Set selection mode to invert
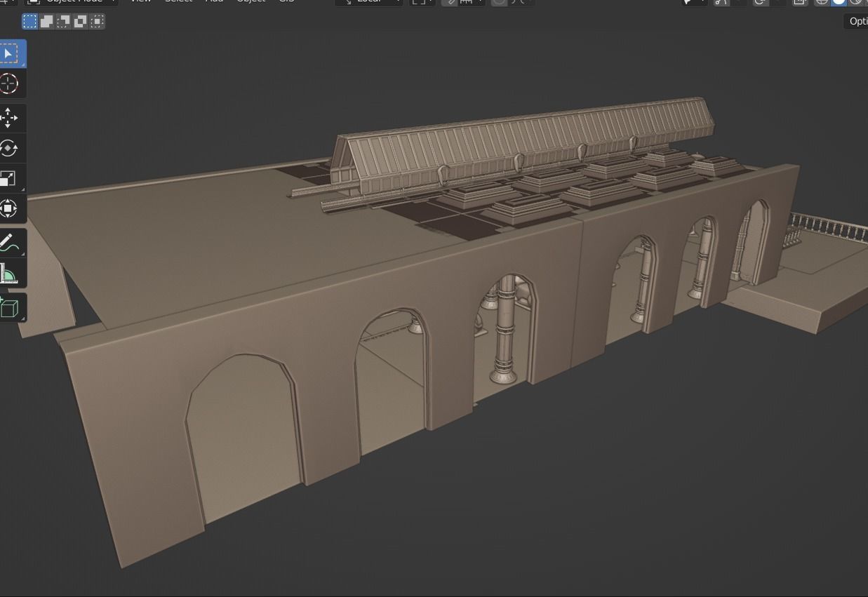Viewport: 868px width, 597px height. pos(80,22)
